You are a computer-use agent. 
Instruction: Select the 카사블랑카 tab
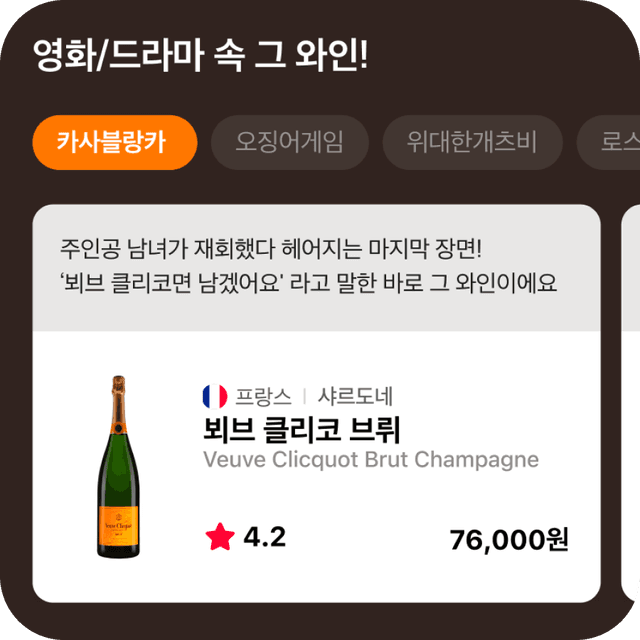(x=114, y=142)
